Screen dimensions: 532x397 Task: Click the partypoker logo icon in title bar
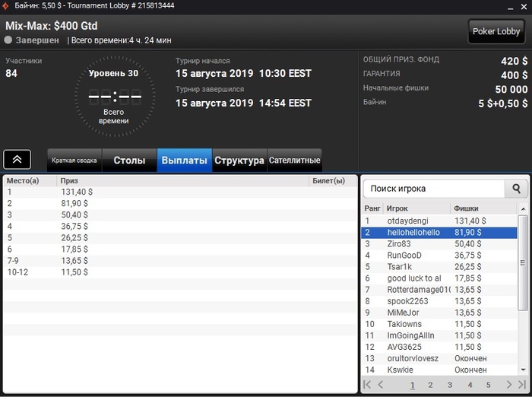(5, 6)
